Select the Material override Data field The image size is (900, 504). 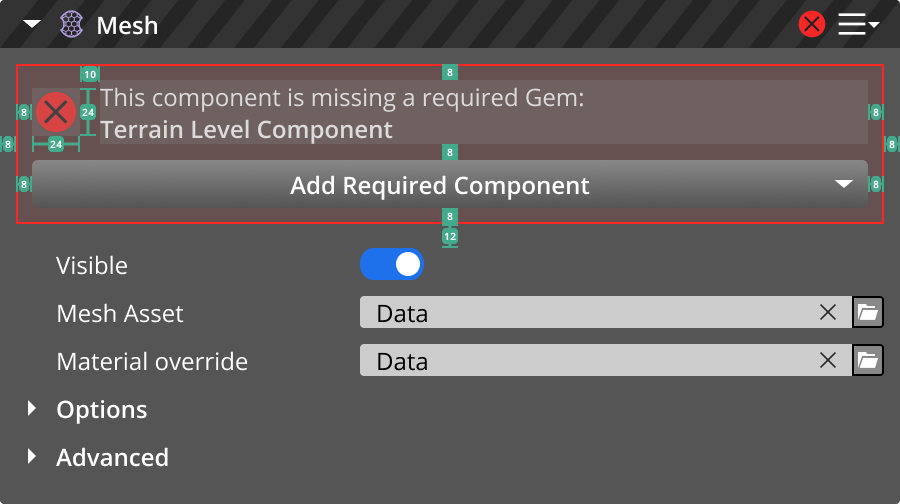(590, 360)
